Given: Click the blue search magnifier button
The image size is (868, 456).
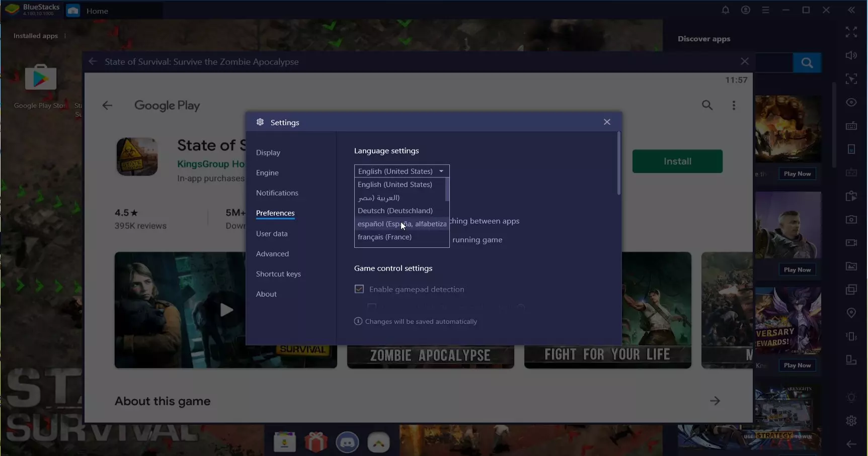Looking at the screenshot, I should (807, 63).
